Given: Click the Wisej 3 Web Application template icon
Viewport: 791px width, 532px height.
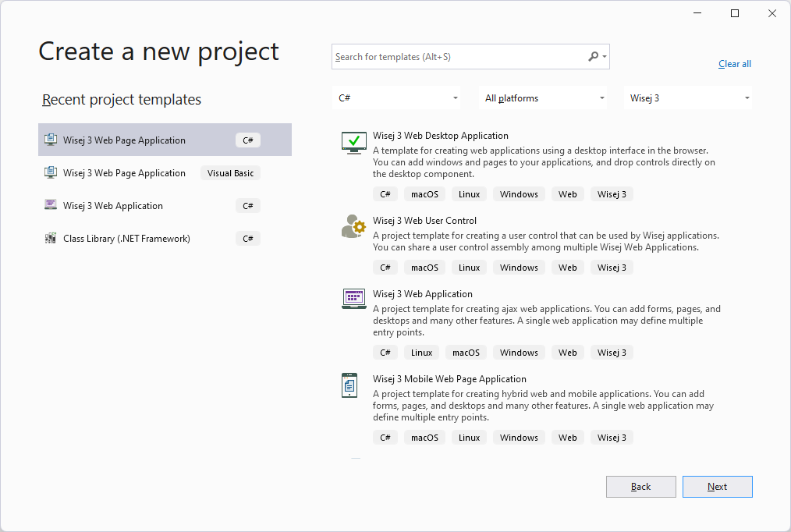Looking at the screenshot, I should [353, 299].
